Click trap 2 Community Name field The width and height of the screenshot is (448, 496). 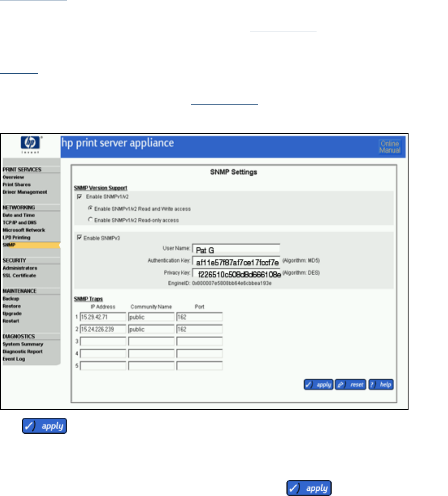[x=151, y=329]
